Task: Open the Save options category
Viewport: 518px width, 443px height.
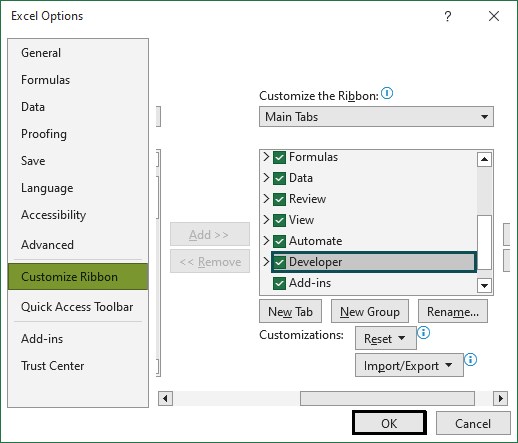Action: [78, 161]
